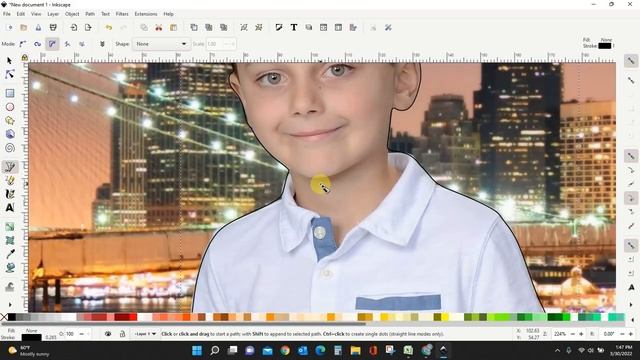Open the Extensions menu

(x=146, y=14)
